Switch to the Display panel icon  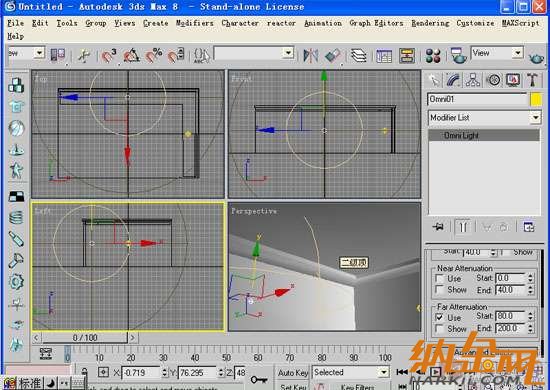pos(513,80)
